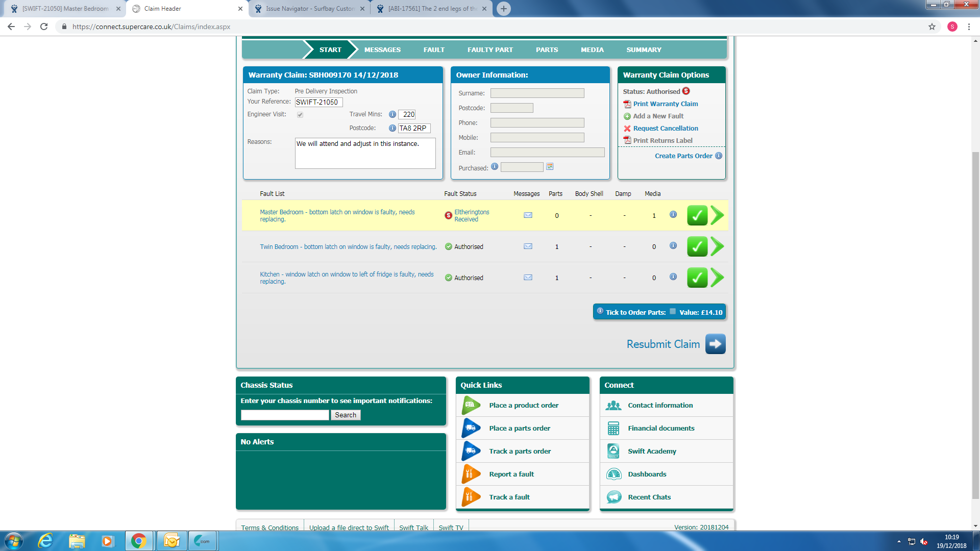980x551 pixels.
Task: Tick the Order Parts checkbox
Action: [x=673, y=312]
